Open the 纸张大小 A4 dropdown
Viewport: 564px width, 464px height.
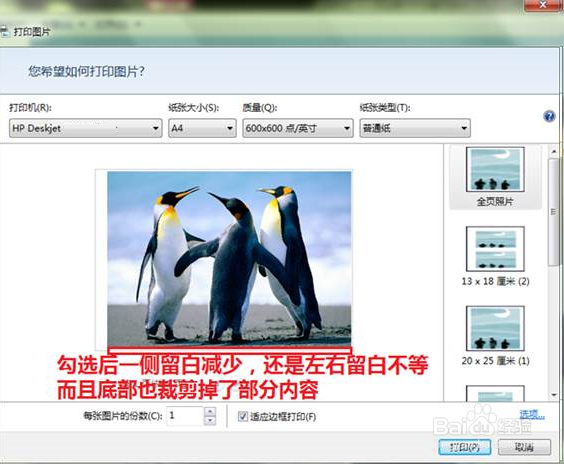click(x=202, y=128)
